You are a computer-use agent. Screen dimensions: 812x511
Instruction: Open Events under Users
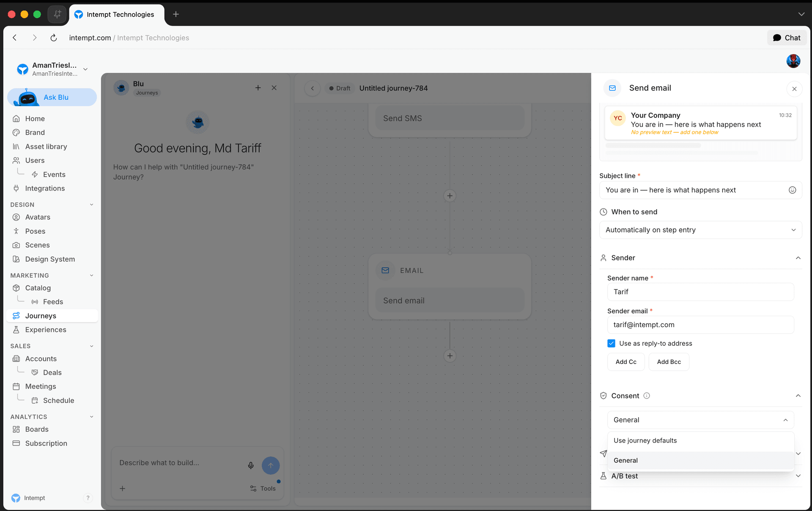coord(54,175)
